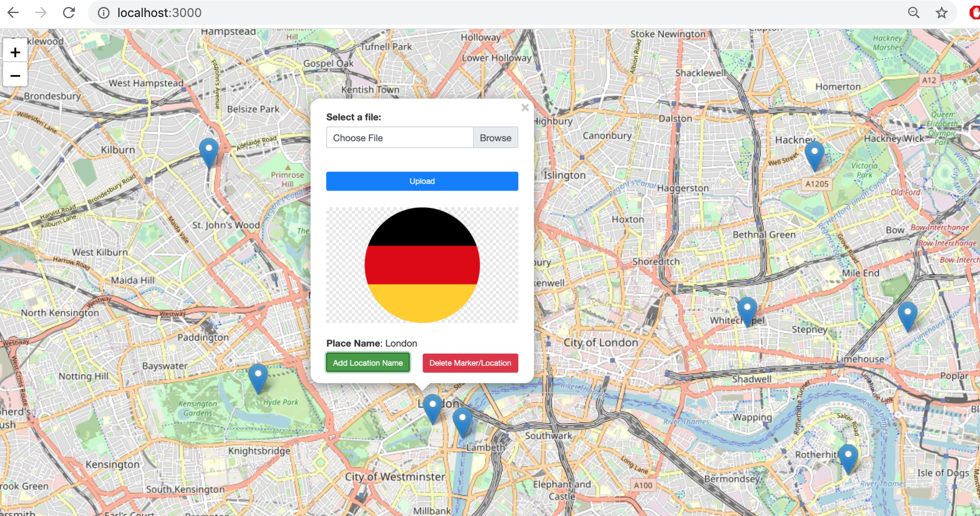The height and width of the screenshot is (516, 980).
Task: Click the Browse file button
Action: (x=495, y=138)
